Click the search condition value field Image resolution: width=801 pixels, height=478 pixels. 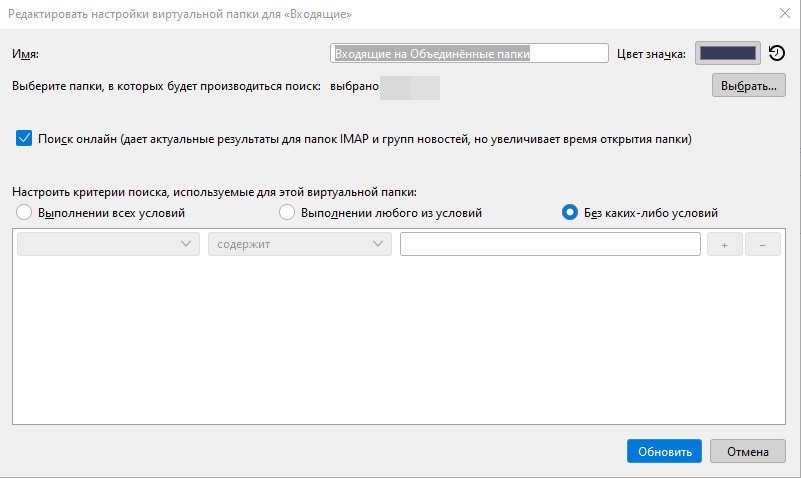pyautogui.click(x=550, y=245)
